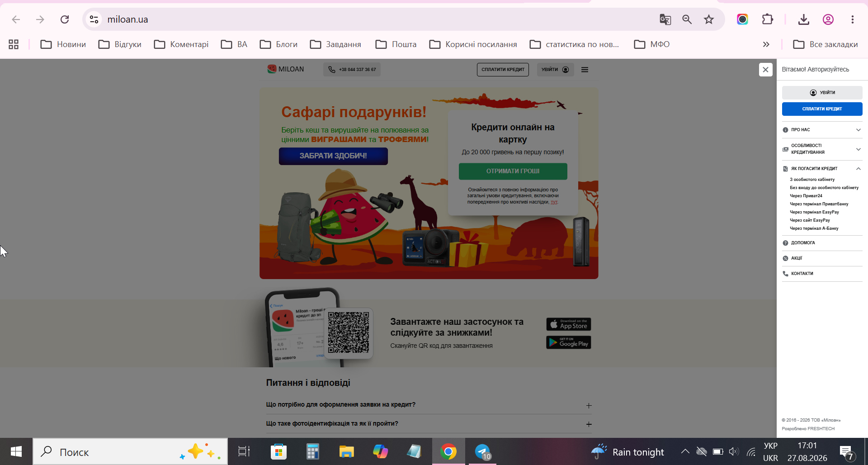Expand the фотоідентифікація question
The width and height of the screenshot is (868, 465).
point(429,424)
